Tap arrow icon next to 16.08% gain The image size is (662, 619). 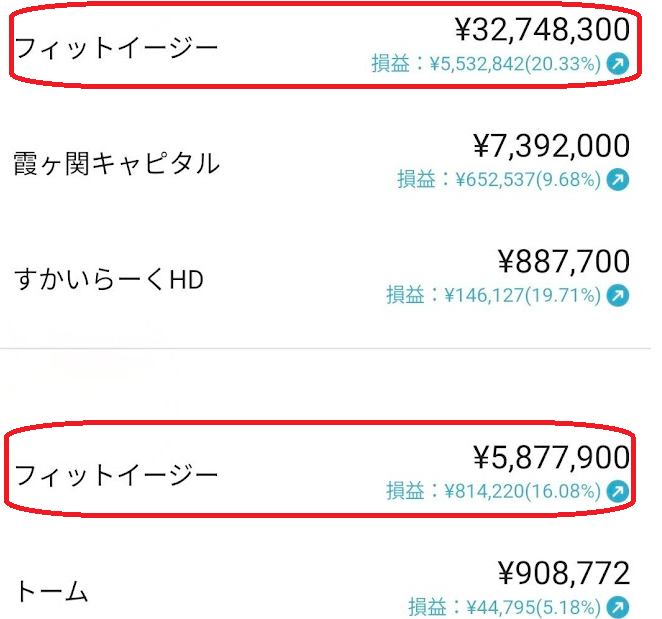[x=618, y=491]
